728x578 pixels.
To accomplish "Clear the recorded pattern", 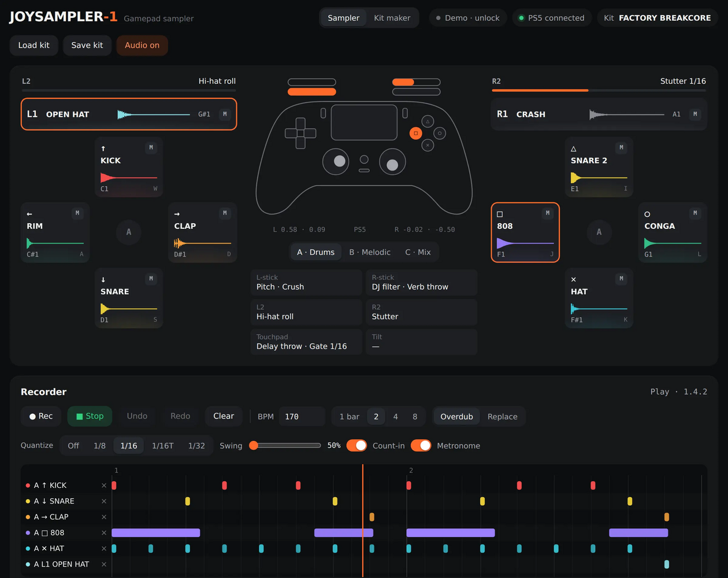I will point(224,416).
